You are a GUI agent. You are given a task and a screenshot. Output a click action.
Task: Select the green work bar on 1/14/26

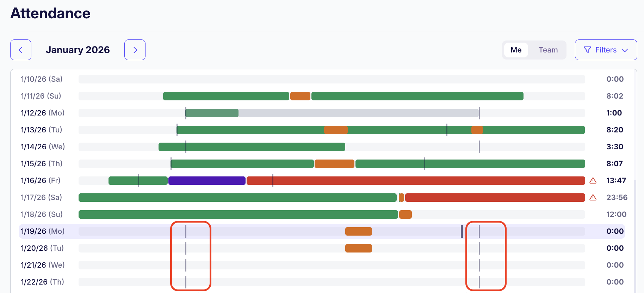[252, 147]
